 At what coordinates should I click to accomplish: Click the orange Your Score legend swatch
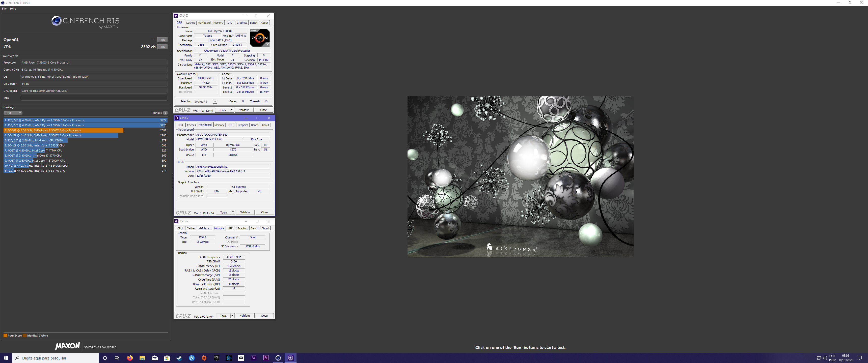click(5, 335)
